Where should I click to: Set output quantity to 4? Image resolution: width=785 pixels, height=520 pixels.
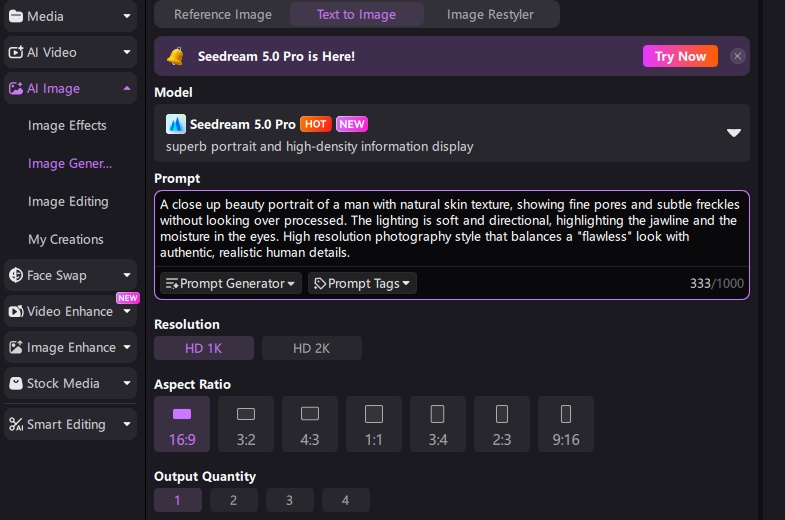[346, 500]
